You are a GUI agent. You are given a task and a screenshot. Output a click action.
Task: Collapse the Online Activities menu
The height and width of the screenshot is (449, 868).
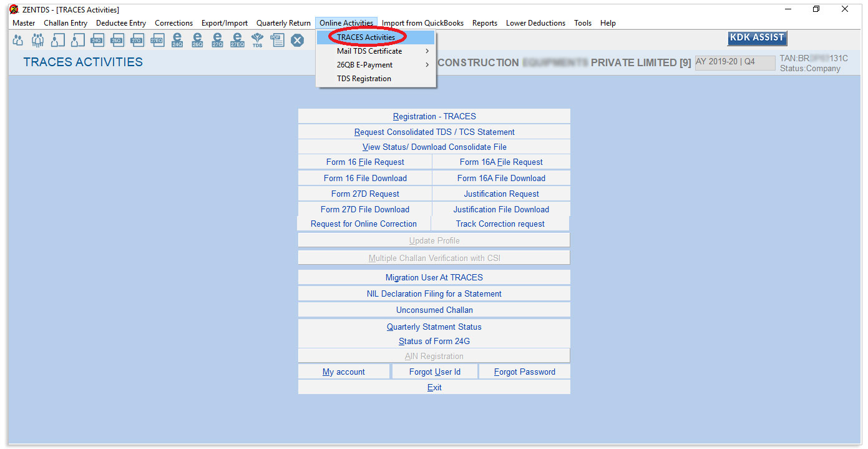click(346, 23)
